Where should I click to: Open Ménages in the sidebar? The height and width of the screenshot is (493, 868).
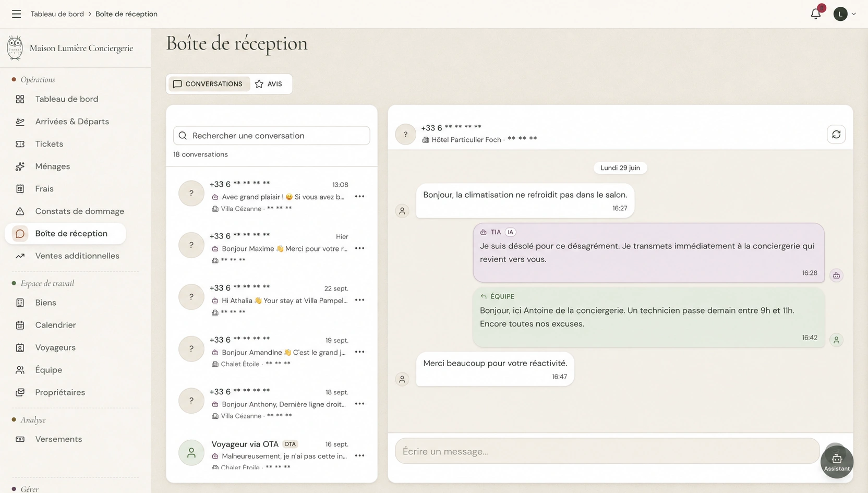pos(52,166)
